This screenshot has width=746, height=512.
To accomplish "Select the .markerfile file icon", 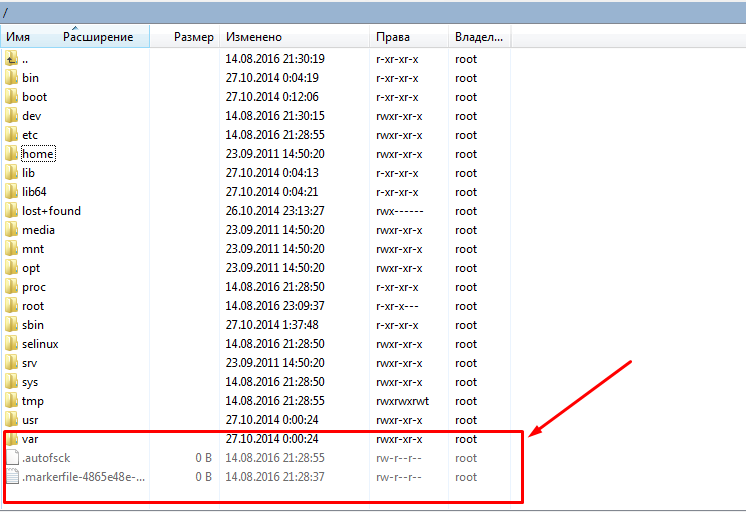I will pyautogui.click(x=12, y=478).
